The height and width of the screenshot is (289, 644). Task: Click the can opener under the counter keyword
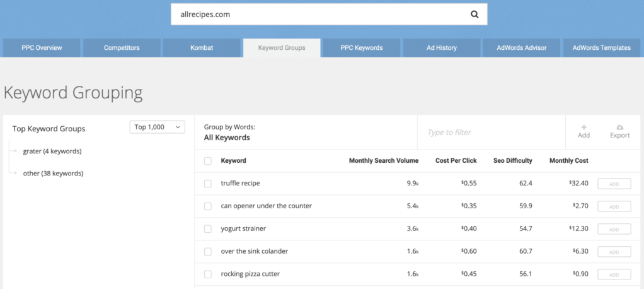[x=266, y=206]
